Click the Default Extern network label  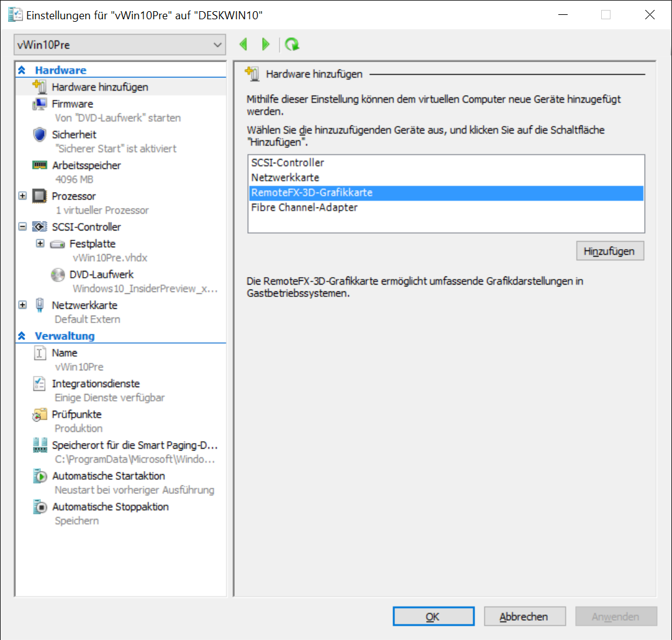[88, 319]
